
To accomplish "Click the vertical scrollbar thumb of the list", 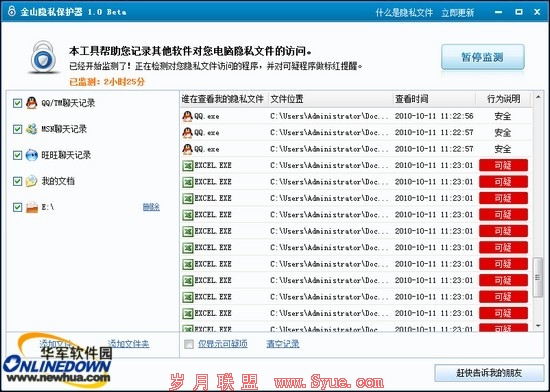I will pyautogui.click(x=538, y=277).
